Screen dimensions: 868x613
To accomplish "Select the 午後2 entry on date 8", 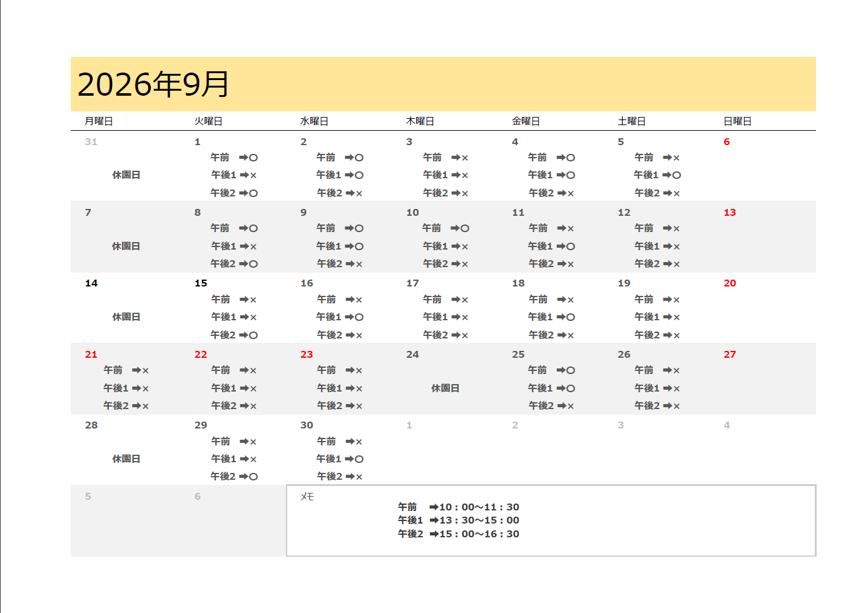I will [x=234, y=264].
